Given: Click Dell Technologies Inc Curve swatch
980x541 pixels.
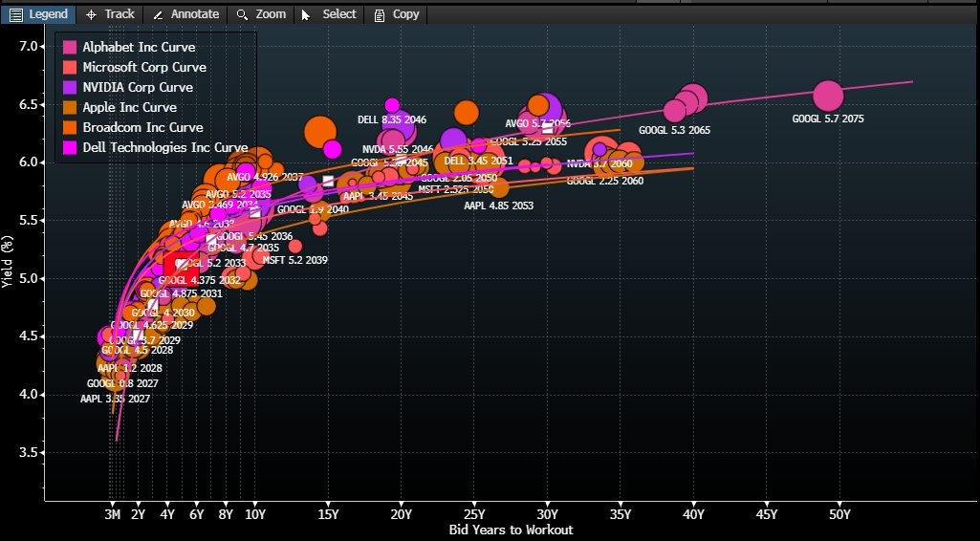Looking at the screenshot, I should [x=70, y=147].
